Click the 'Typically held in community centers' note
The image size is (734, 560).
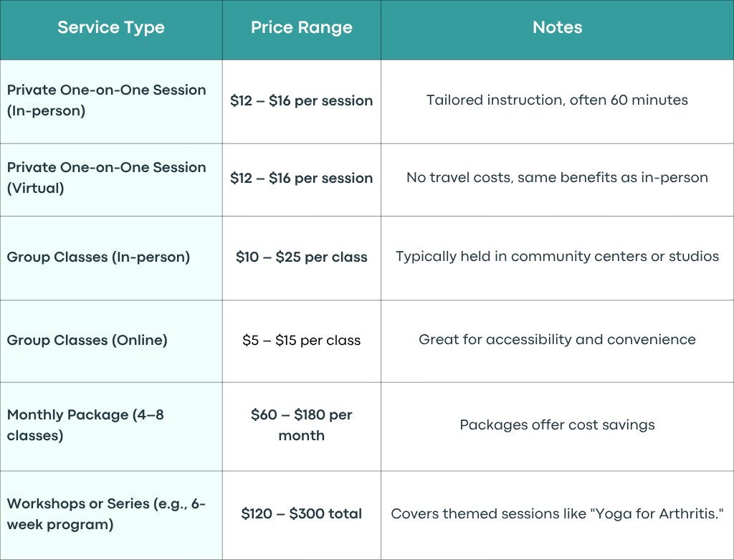click(x=557, y=257)
